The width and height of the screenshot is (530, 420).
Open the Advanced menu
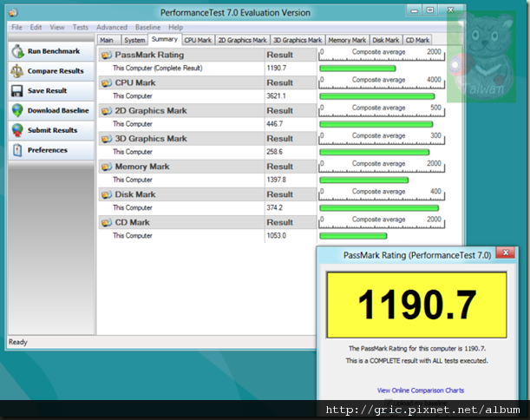coord(112,28)
